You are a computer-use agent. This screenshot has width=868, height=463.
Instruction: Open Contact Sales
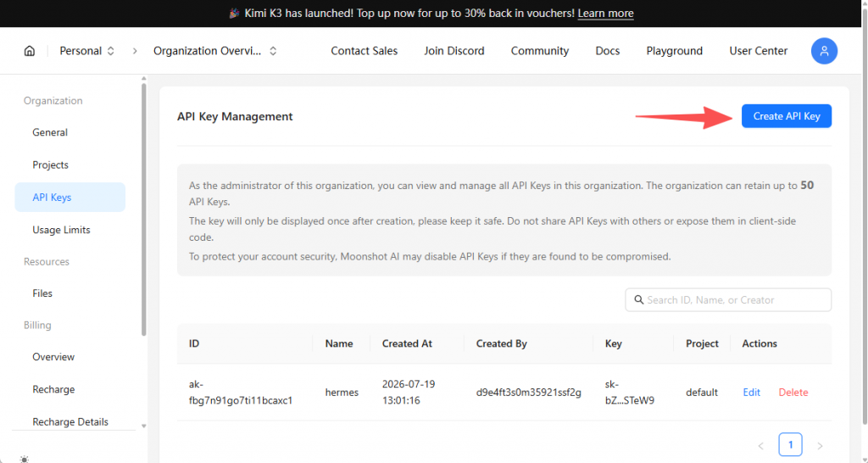(x=364, y=51)
